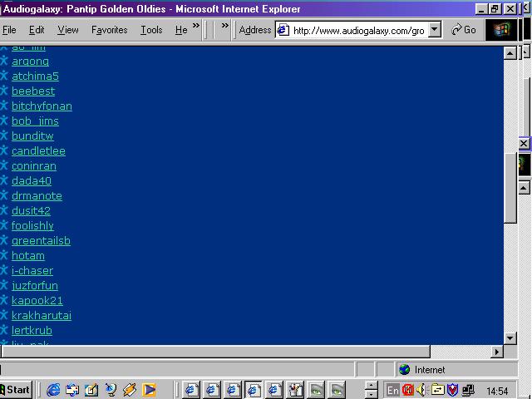This screenshot has width=532, height=399.
Task: Click into the address URL field
Action: pyautogui.click(x=358, y=31)
